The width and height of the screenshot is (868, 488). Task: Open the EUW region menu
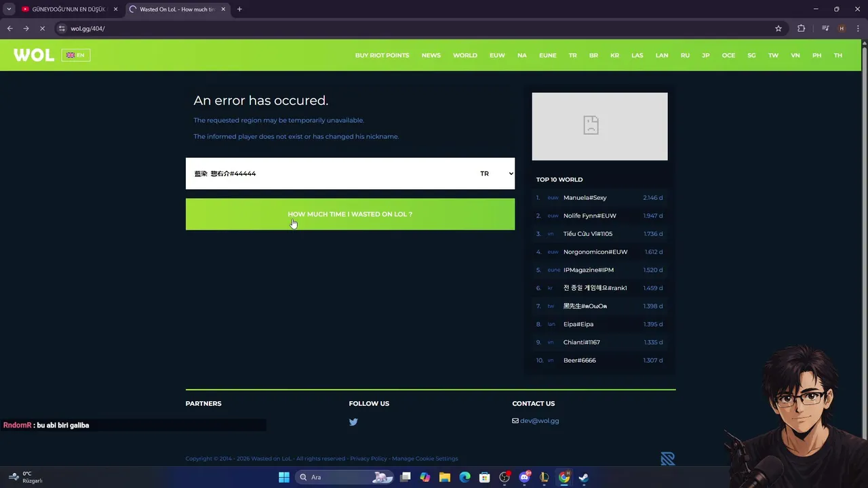coord(497,56)
